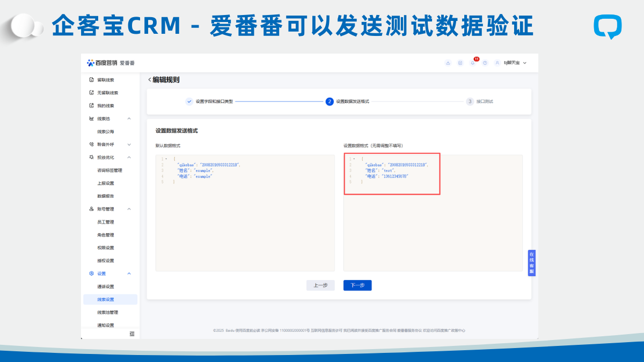Viewport: 644px width, 362px height.
Task: Open 线索池管理 in the sidebar
Action: 107,312
